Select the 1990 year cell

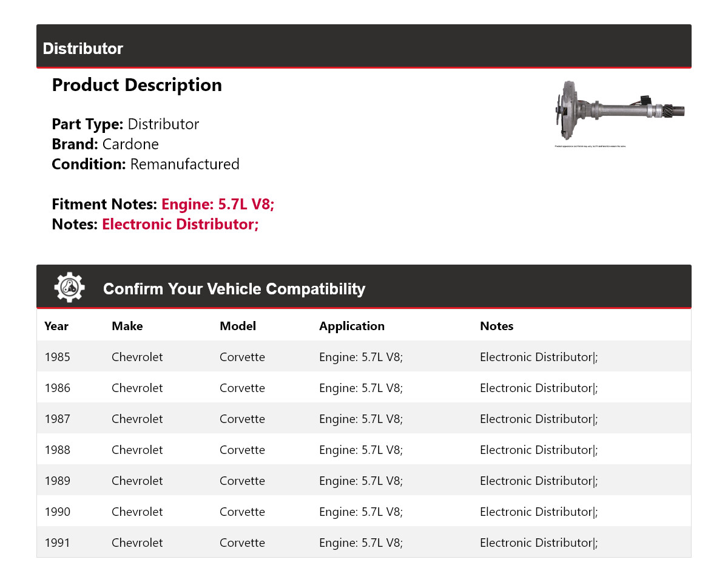pyautogui.click(x=58, y=512)
